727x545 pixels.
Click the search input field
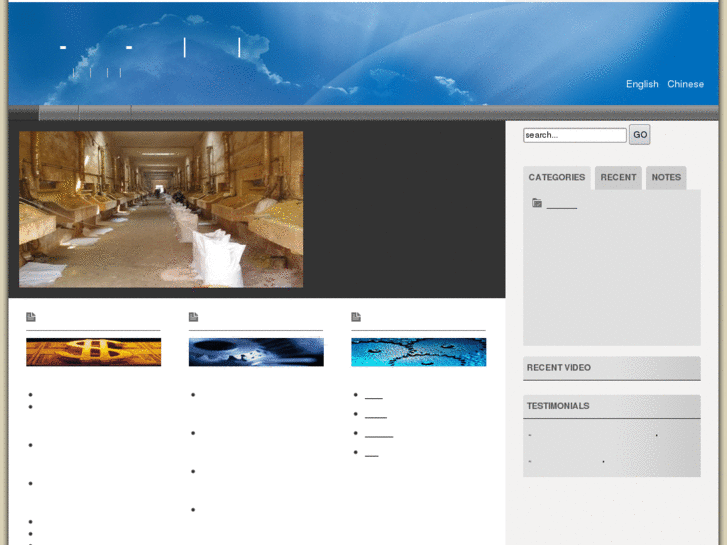pos(575,135)
